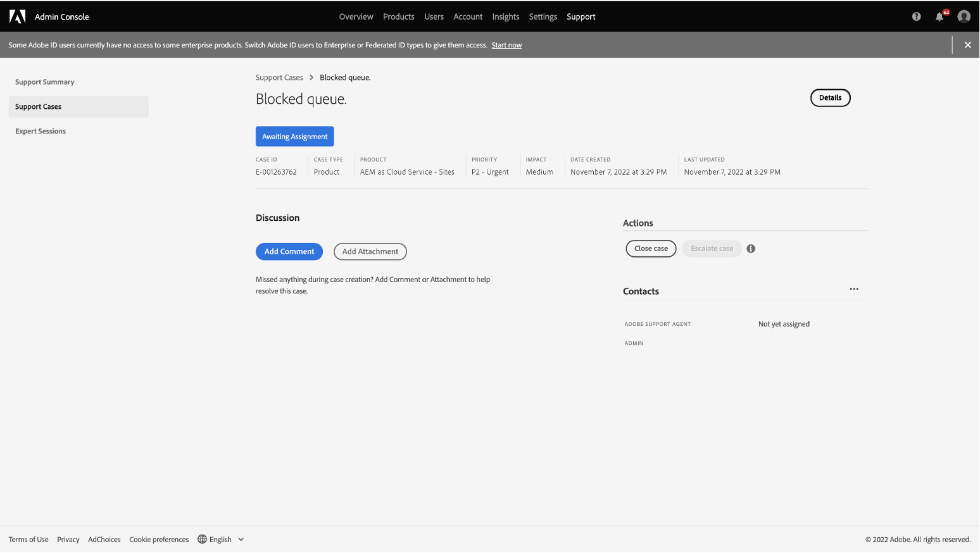Open Support Summary in sidebar

(x=79, y=82)
